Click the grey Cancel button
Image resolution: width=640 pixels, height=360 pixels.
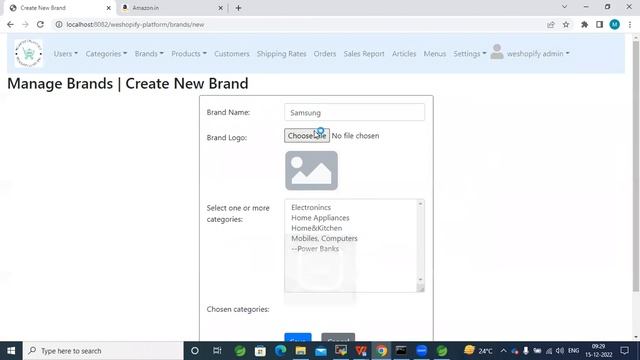pyautogui.click(x=338, y=338)
